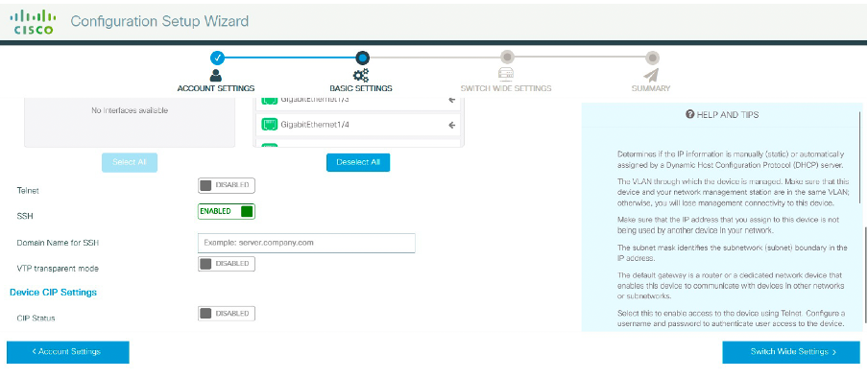Click the Device CIP Settings heading

tap(53, 293)
